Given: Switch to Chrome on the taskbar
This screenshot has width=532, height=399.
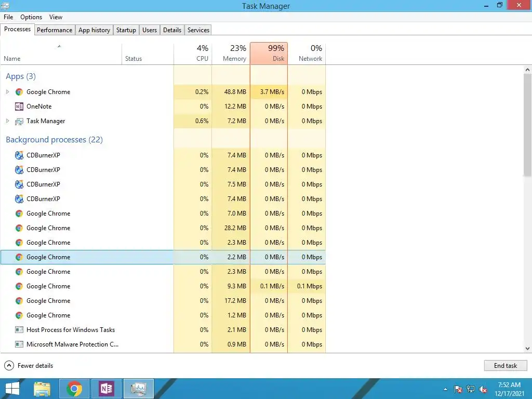Looking at the screenshot, I should (x=74, y=389).
